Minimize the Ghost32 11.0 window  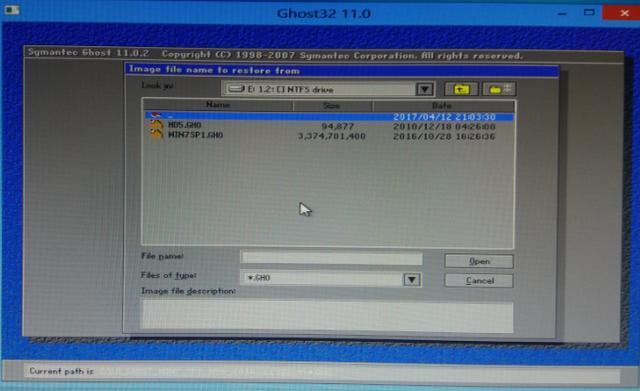click(562, 13)
